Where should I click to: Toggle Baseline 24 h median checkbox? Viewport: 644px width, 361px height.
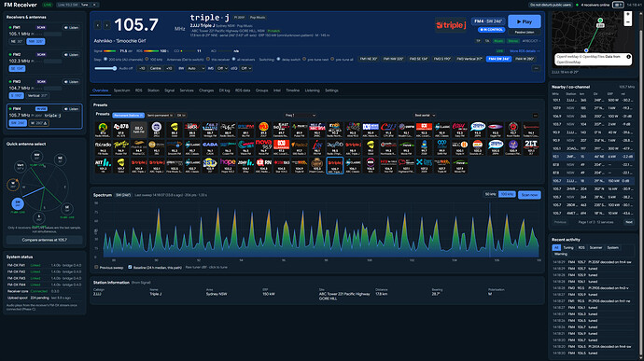(130, 268)
